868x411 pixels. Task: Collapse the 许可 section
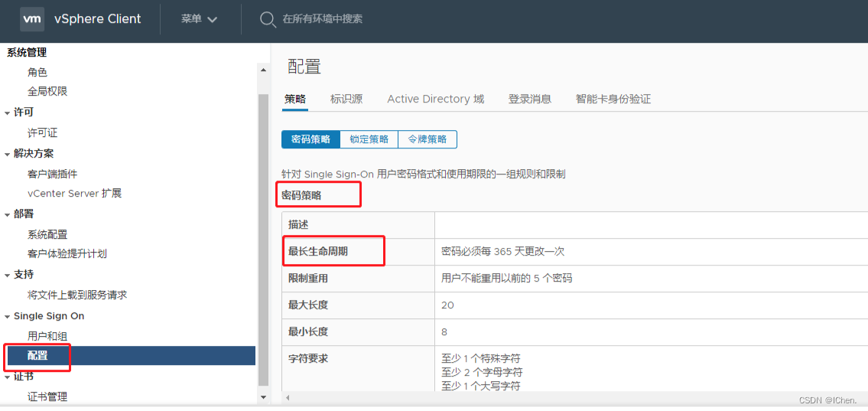[x=8, y=113]
